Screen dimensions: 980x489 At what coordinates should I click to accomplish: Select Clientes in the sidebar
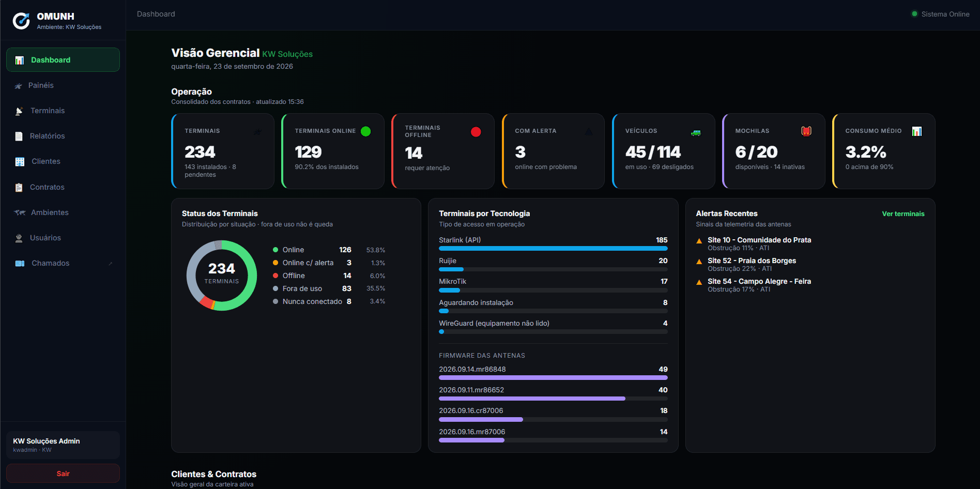(x=63, y=161)
